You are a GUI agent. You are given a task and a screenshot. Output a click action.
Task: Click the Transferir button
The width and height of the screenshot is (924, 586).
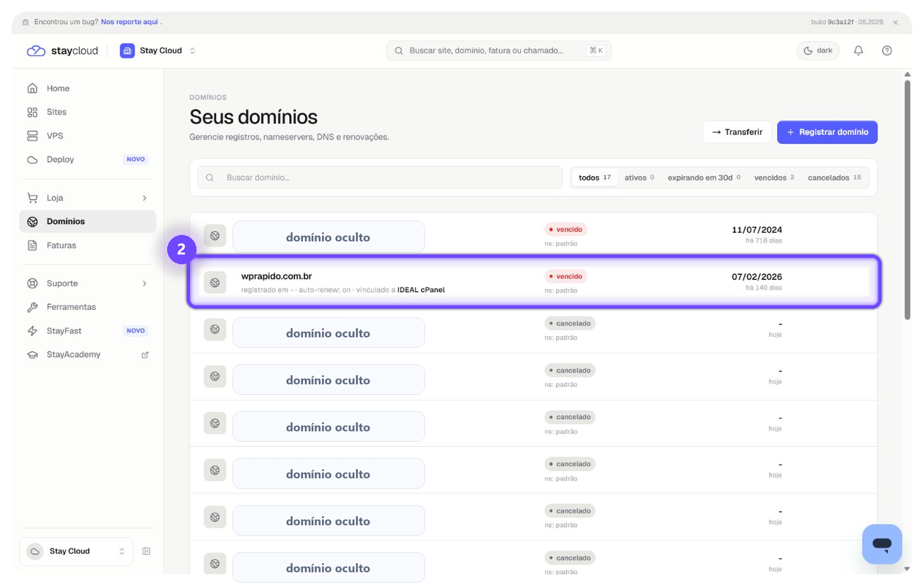tap(737, 132)
